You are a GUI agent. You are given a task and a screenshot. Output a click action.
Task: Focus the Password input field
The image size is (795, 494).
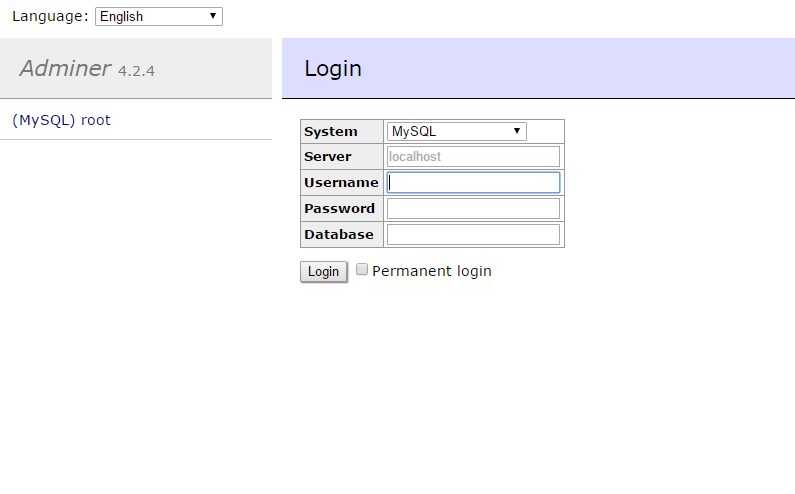[x=473, y=208]
